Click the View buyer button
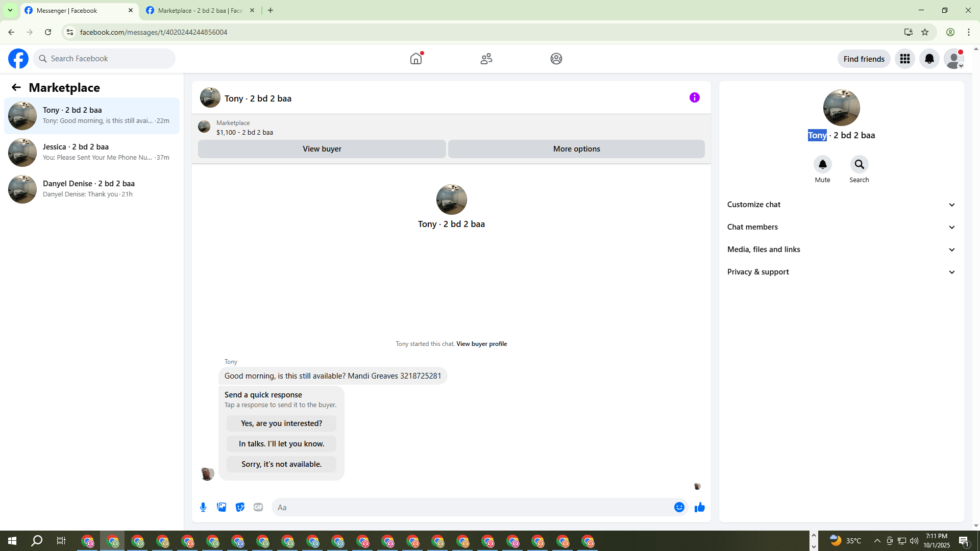This screenshot has width=980, height=551. (x=322, y=149)
